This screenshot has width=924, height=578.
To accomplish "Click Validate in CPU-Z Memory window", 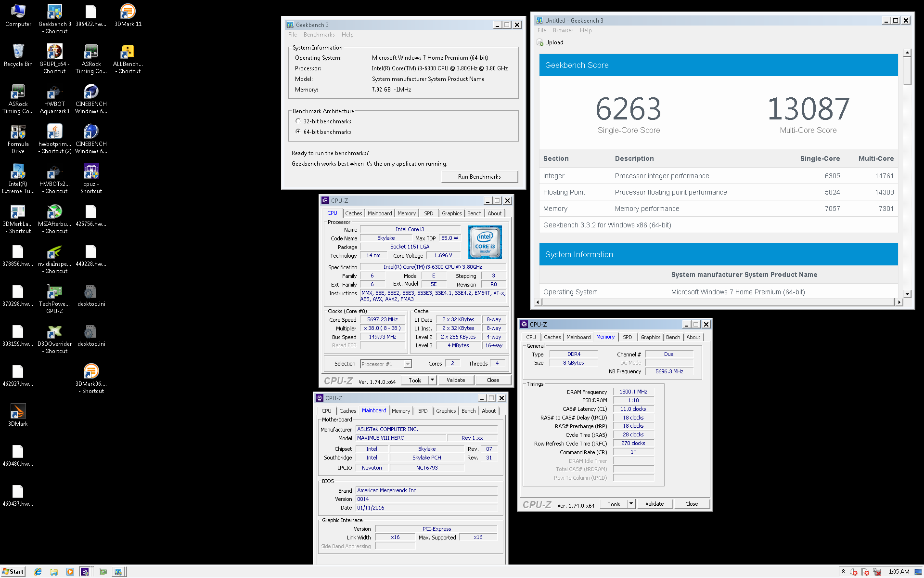I will (654, 504).
